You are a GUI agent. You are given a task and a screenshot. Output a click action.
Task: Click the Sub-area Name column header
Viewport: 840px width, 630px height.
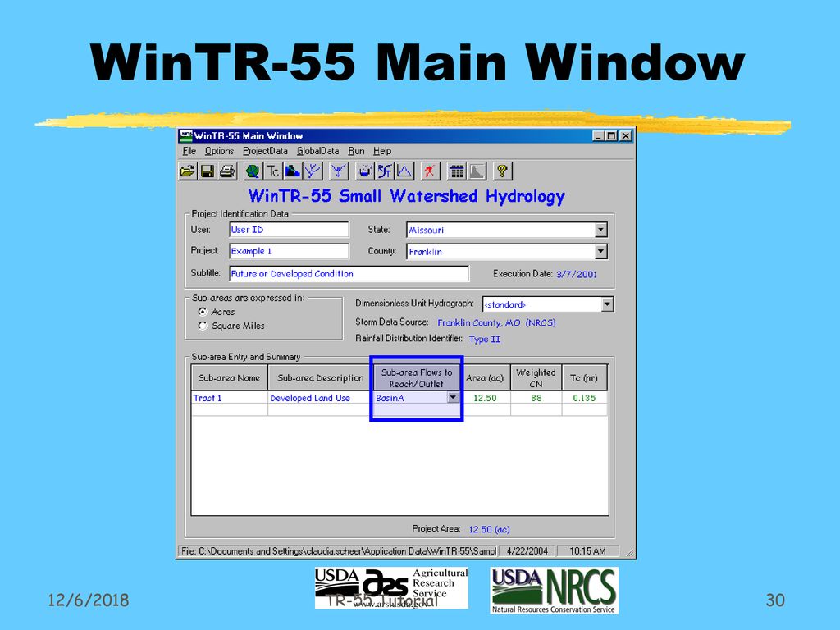coord(230,377)
